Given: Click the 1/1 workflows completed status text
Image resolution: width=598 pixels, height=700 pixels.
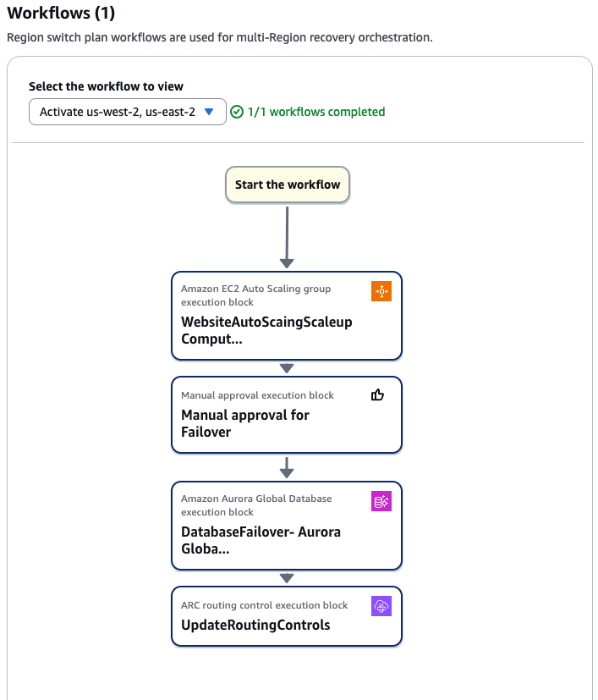Looking at the screenshot, I should click(x=316, y=112).
